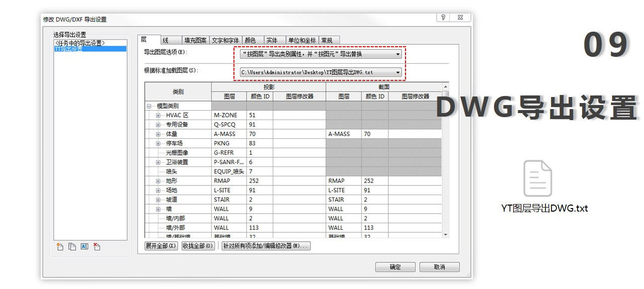Click the EQUIP_喷头 layer cell
Image resolution: width=644 pixels, height=289 pixels.
pyautogui.click(x=229, y=171)
